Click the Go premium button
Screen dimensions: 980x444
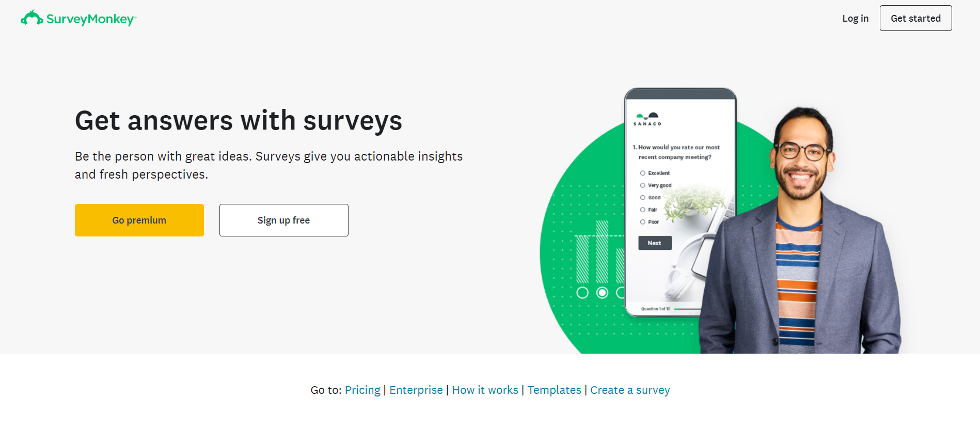click(139, 220)
